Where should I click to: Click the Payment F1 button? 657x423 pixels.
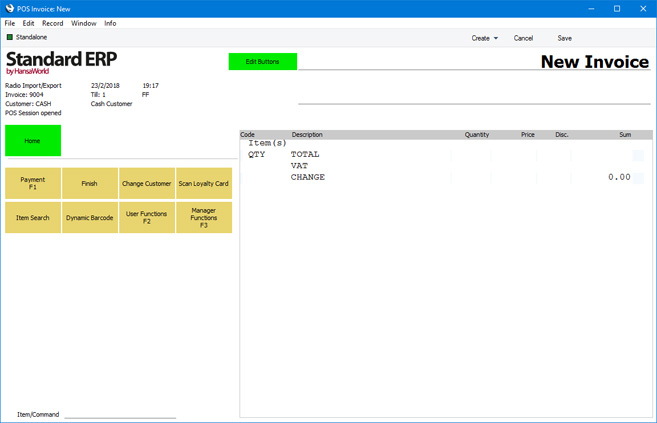pos(33,184)
